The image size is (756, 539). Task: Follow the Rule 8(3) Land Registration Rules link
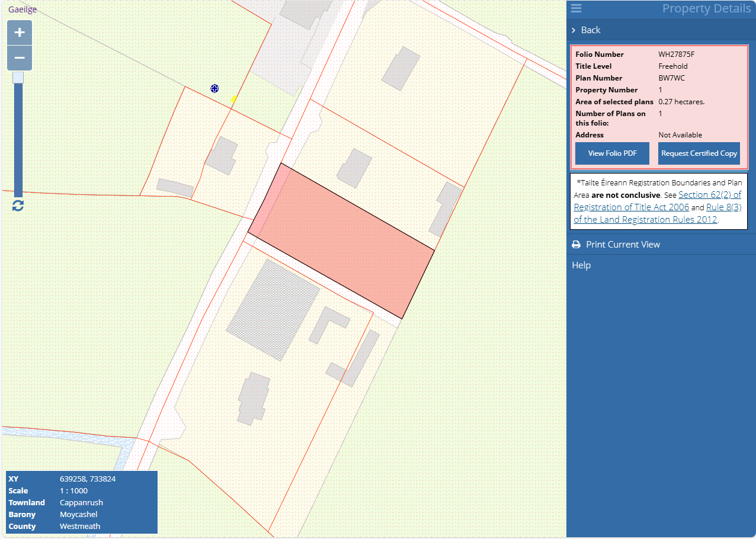coord(723,207)
